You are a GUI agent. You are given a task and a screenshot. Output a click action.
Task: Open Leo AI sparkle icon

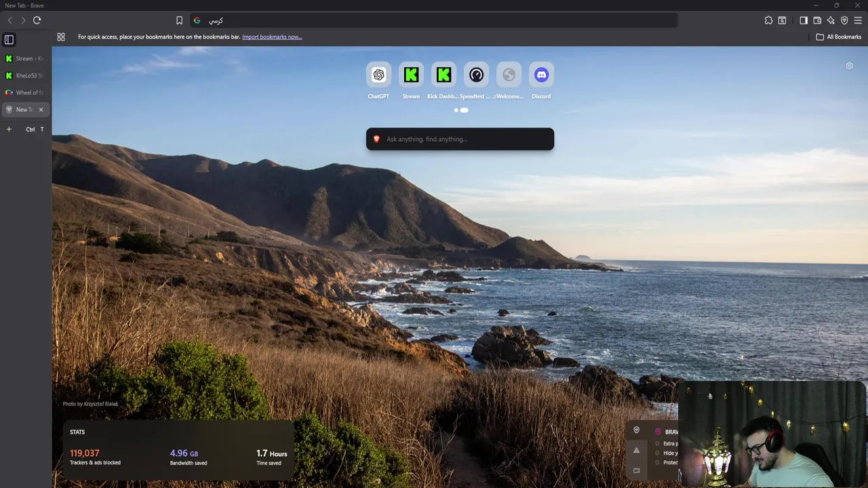pos(831,20)
